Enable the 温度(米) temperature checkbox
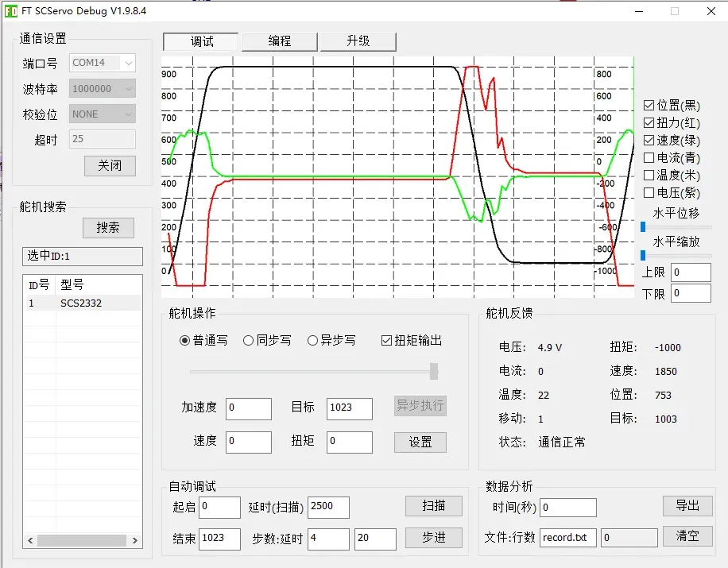Screen dimensions: 728x568 (649, 176)
